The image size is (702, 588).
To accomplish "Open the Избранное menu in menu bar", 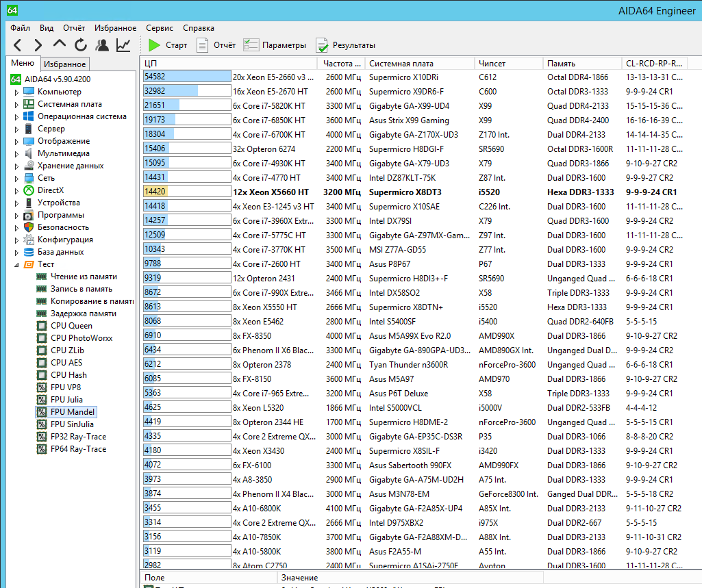I will pos(115,28).
